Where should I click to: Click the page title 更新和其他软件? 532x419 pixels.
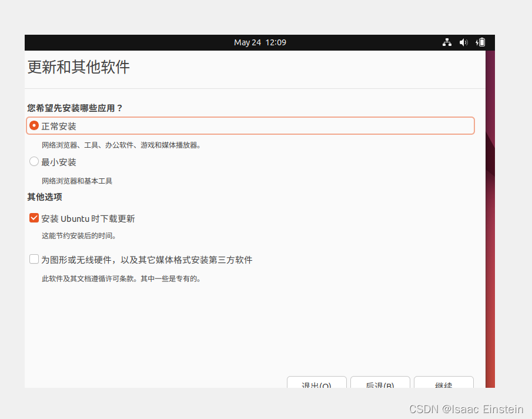pos(78,67)
